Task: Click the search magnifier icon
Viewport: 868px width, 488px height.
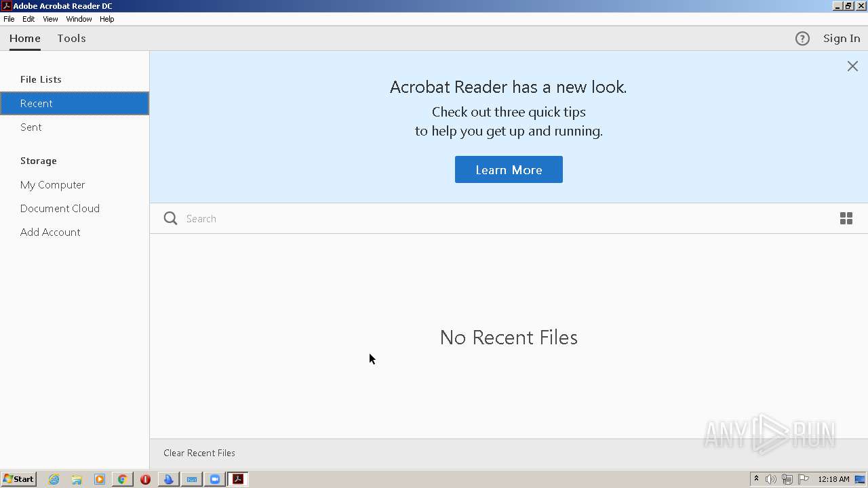Action: (x=170, y=218)
